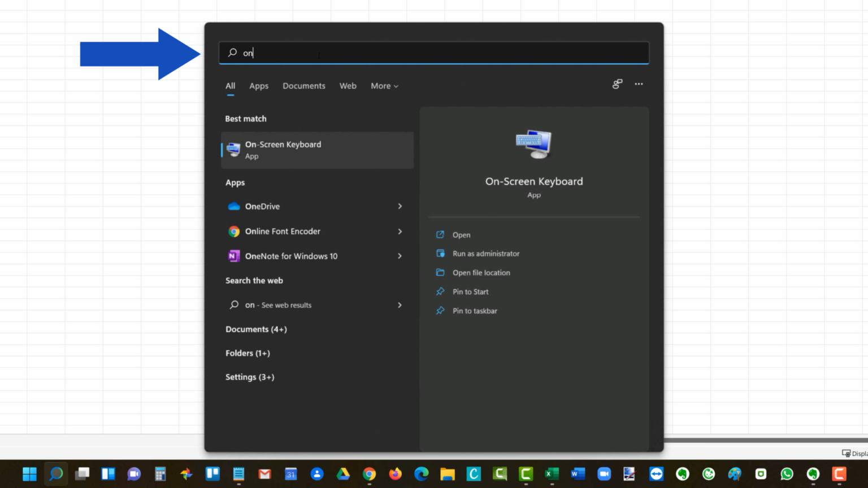Open Firefox from the taskbar
Image resolution: width=868 pixels, height=488 pixels.
(x=395, y=474)
